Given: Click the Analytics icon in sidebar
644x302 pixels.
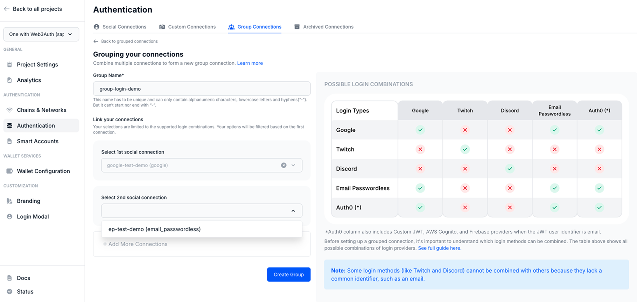Looking at the screenshot, I should pos(9,80).
